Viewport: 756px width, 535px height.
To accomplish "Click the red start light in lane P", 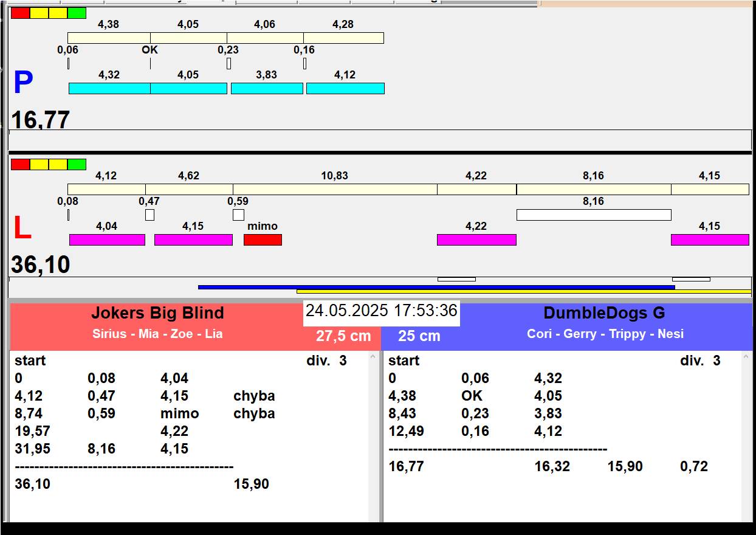I will click(x=20, y=13).
